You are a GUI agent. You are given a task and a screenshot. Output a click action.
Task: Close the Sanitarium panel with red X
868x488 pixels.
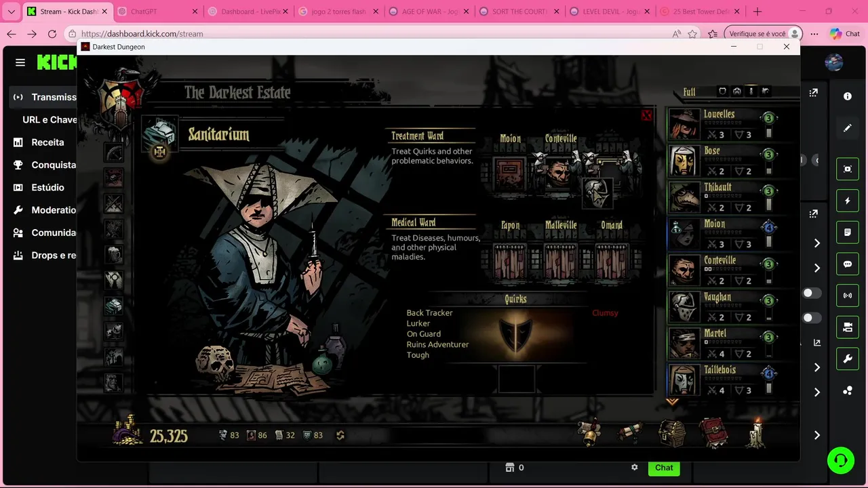[646, 115]
